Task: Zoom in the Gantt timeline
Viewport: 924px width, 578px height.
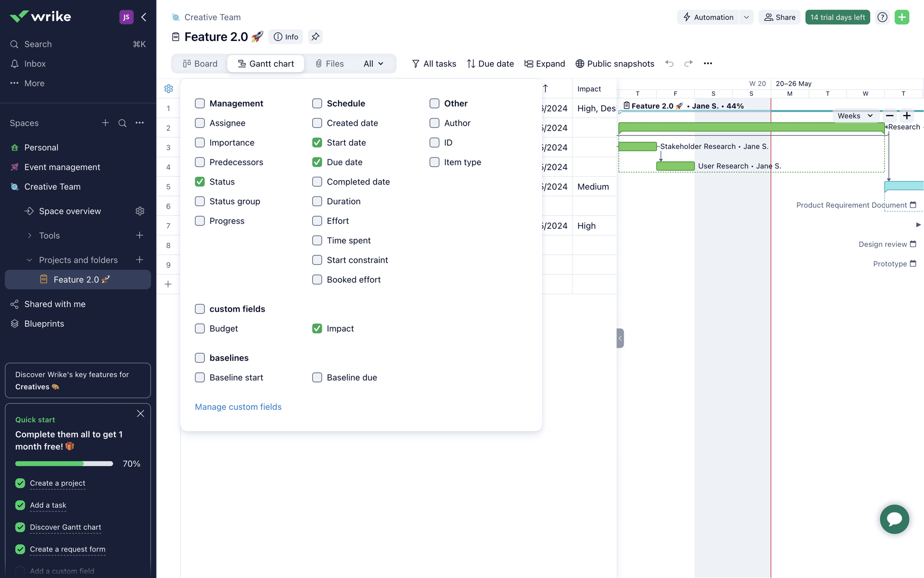Action: coord(907,116)
